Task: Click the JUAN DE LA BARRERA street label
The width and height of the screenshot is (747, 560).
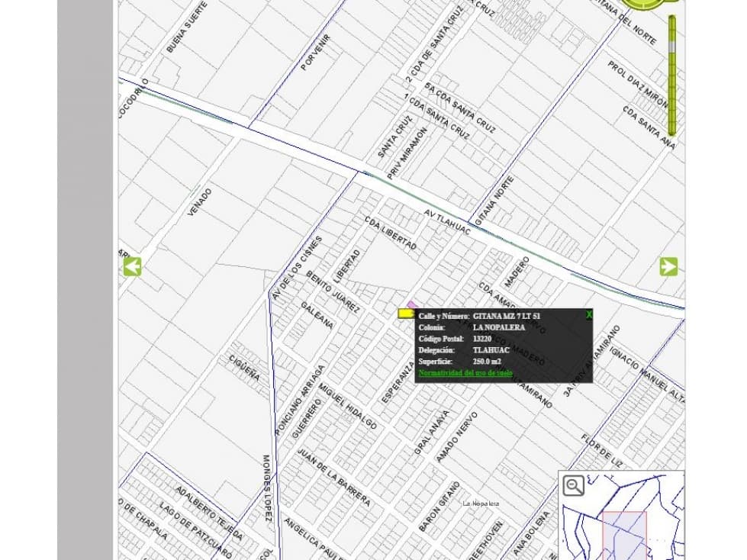Action: click(334, 478)
